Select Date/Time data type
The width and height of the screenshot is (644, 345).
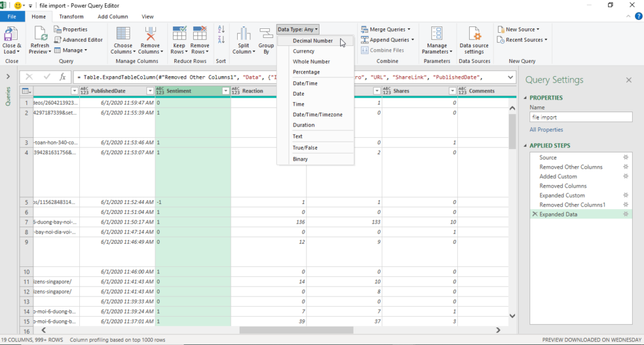click(316, 83)
